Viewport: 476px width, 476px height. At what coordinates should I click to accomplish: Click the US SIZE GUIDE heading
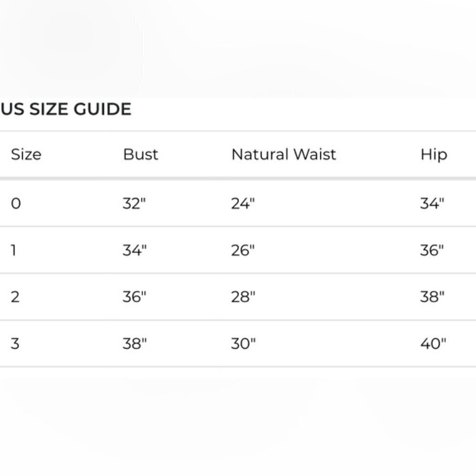coord(66,109)
